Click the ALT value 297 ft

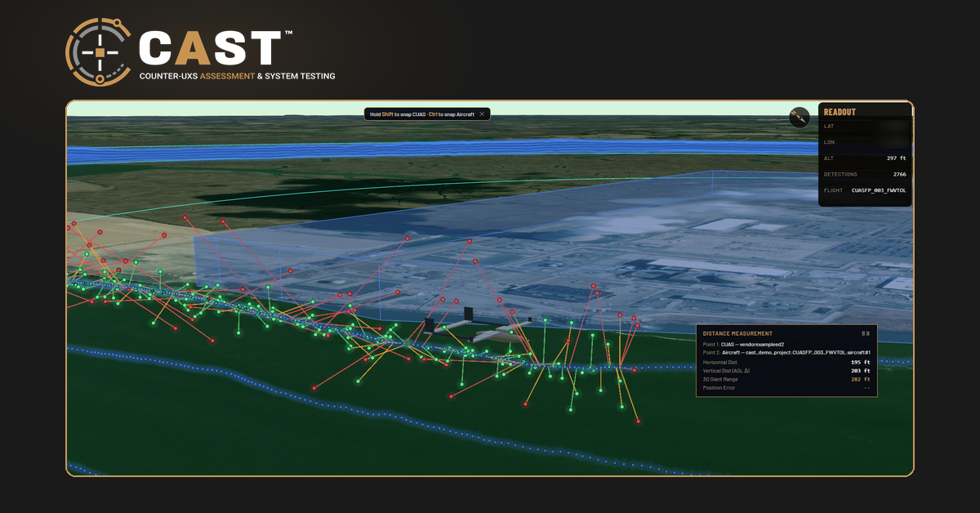pyautogui.click(x=896, y=158)
